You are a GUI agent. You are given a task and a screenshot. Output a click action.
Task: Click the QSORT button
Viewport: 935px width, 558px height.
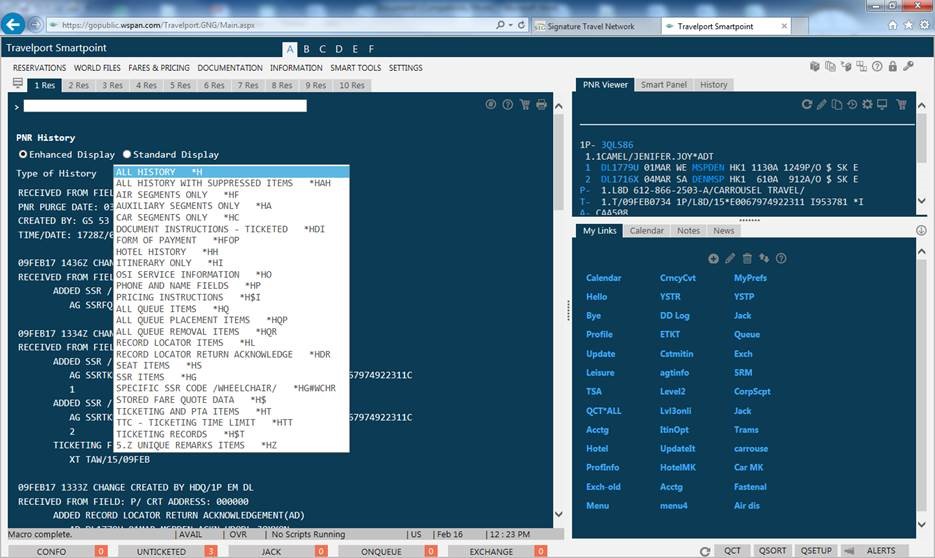[x=772, y=551]
